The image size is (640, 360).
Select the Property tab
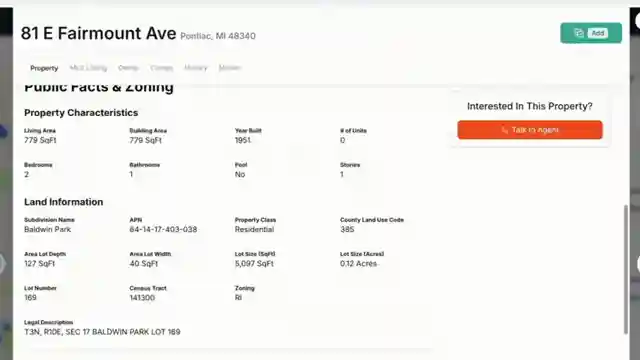click(x=44, y=68)
